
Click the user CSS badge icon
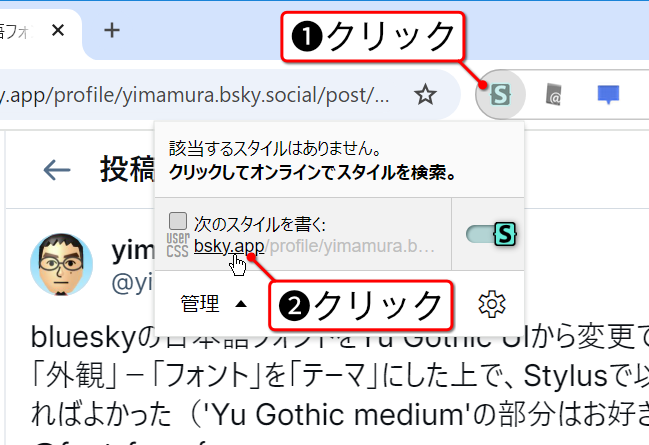[178, 245]
